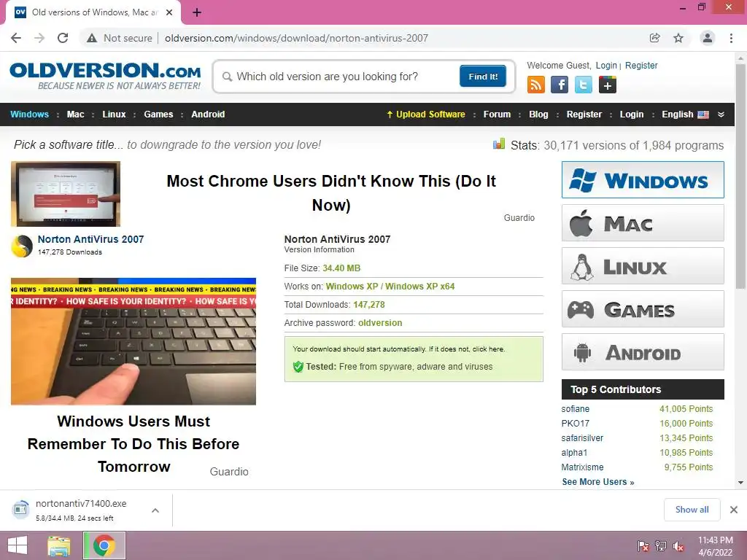Select the Windows nav menu item
747x560 pixels.
pyautogui.click(x=29, y=114)
